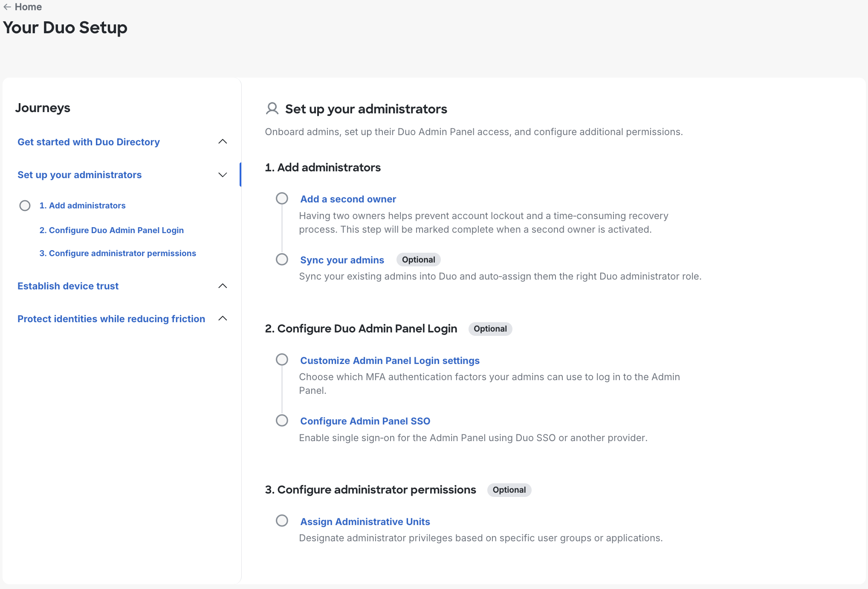Jump to 1. Add administrators in sidebar
868x589 pixels.
tap(83, 205)
